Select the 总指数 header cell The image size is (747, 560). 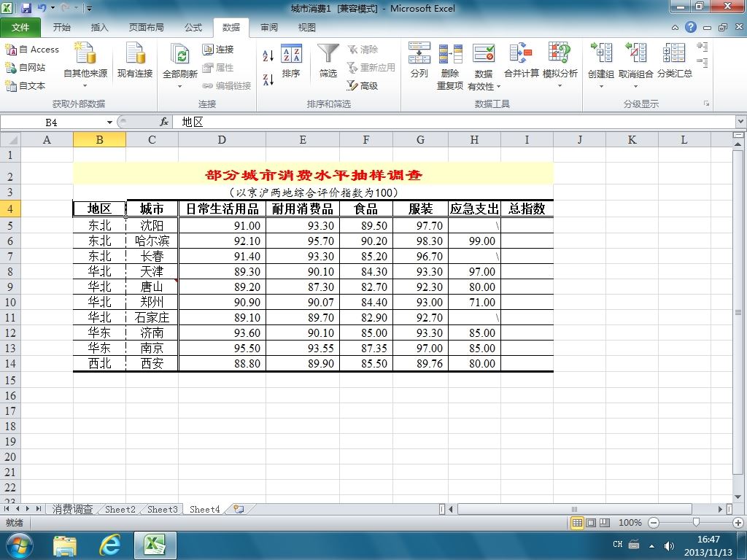(527, 209)
